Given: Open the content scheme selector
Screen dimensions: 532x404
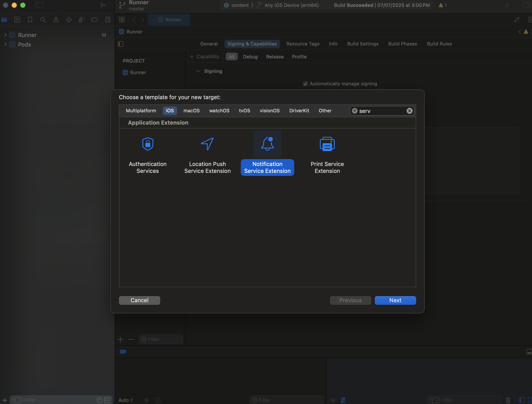Looking at the screenshot, I should [236, 5].
